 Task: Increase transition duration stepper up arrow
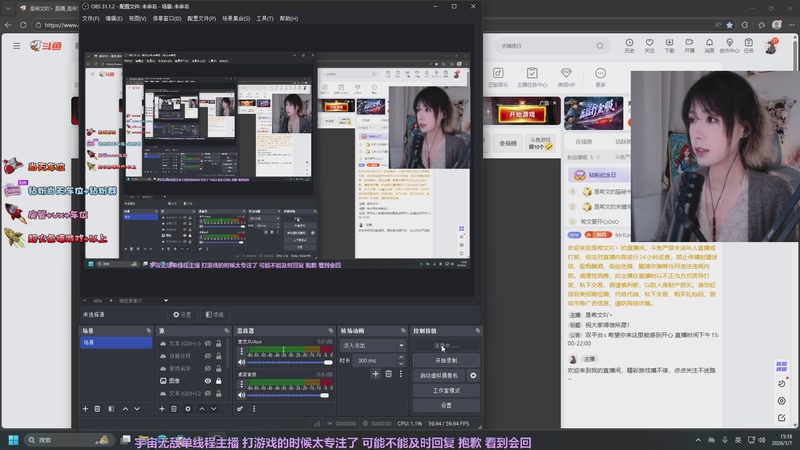(x=401, y=358)
